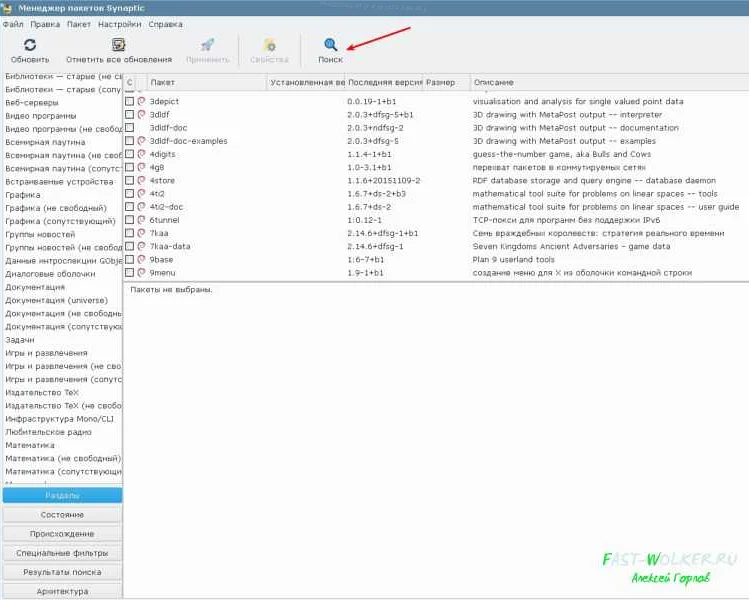Select the Всемирная паутина section
This screenshot has width=749, height=600.
(x=45, y=142)
